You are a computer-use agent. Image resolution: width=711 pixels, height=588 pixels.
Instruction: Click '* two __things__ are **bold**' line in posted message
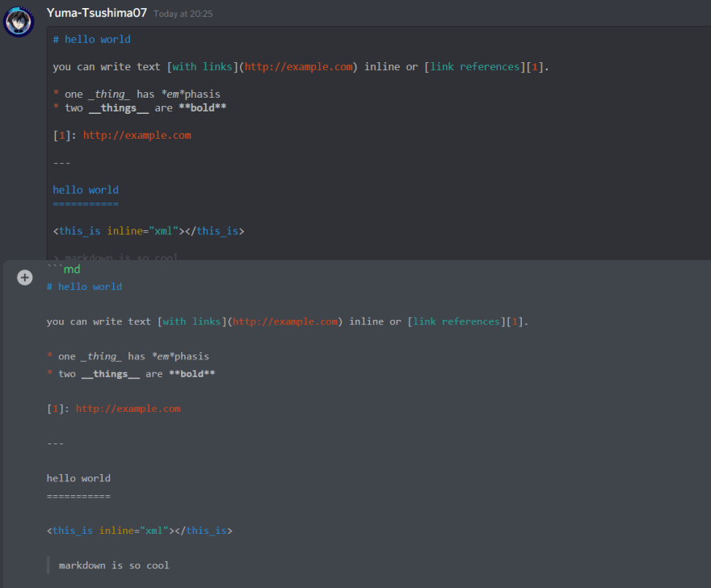click(x=140, y=108)
